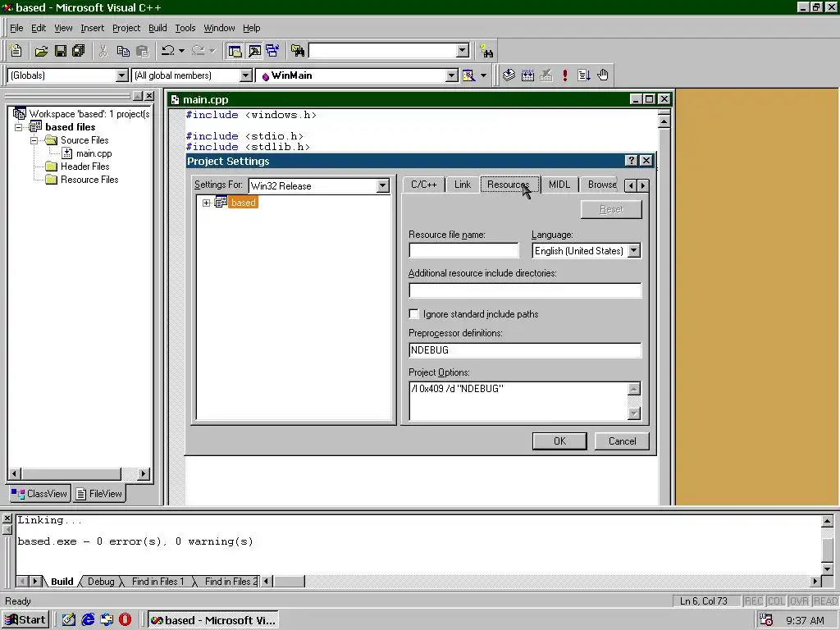Screen dimensions: 840x630
Task: Click Cancel in Project Settings
Action: 622,441
